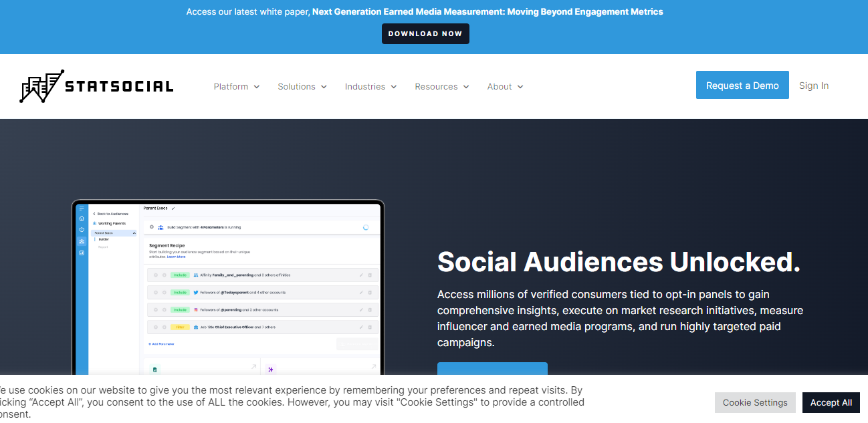Open the Industries dropdown

370,86
